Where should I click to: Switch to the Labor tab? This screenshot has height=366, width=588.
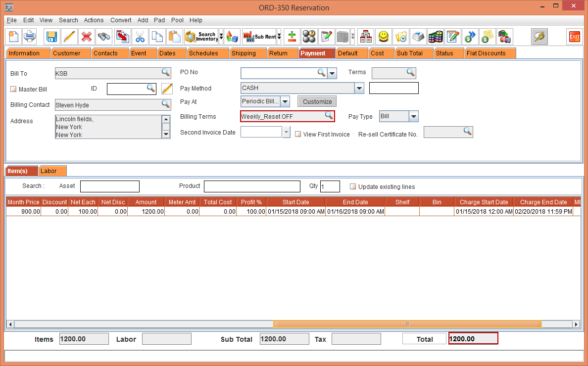click(49, 171)
